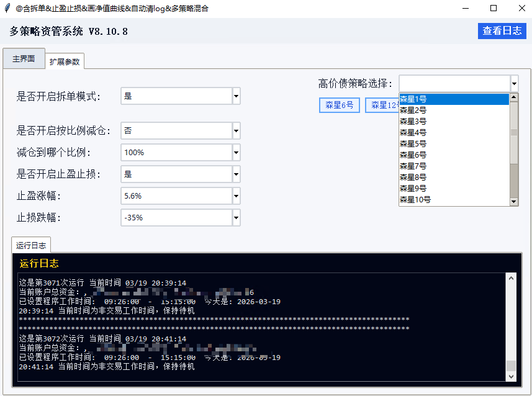Viewport: 532px width, 396px height.
Task: Click the down arrow on the strategy list scrollbar
Action: (x=513, y=201)
